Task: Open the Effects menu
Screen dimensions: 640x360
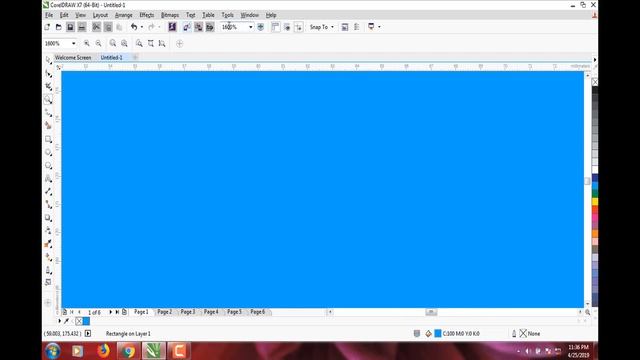Action: point(147,15)
